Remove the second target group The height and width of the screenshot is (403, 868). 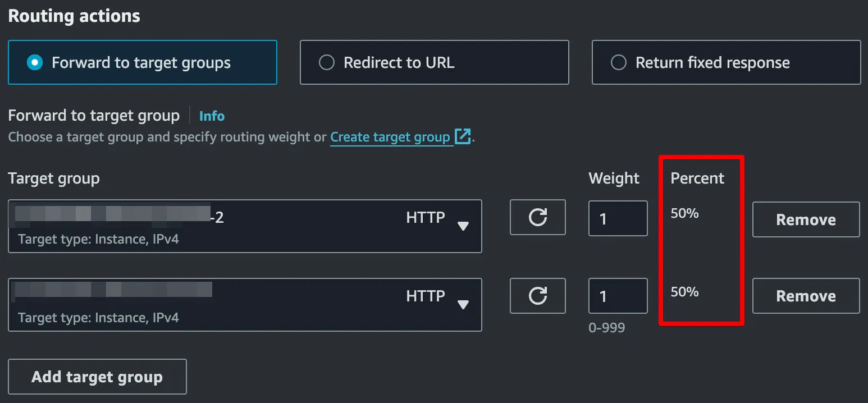(x=806, y=296)
